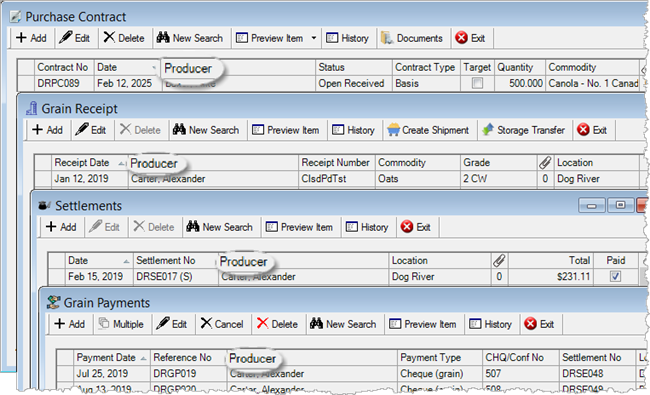Click Payment Type column header
Viewport: 650px width, 395px height.
[439, 357]
